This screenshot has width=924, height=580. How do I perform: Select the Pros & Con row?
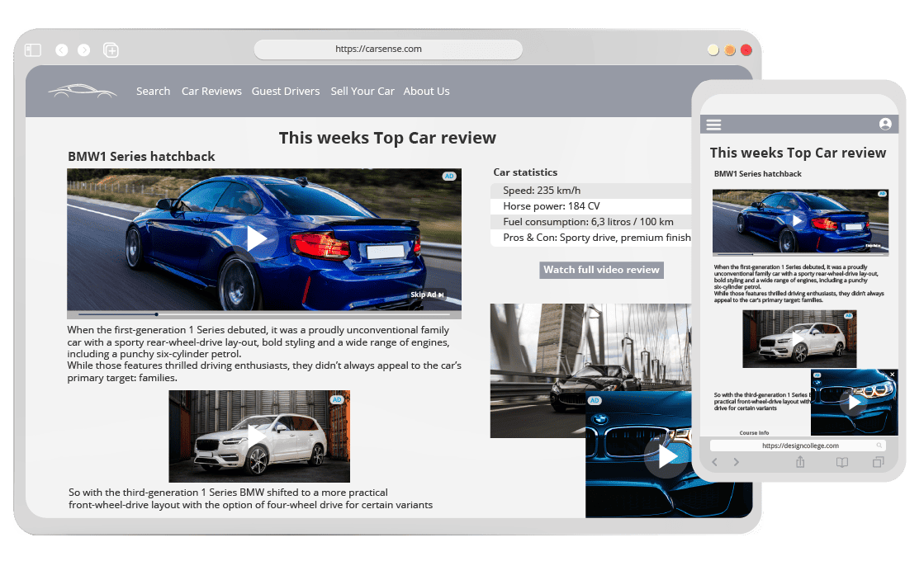[590, 238]
